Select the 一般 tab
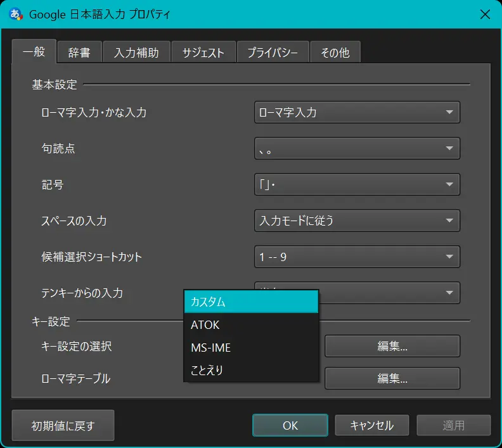The image size is (502, 448). click(34, 51)
